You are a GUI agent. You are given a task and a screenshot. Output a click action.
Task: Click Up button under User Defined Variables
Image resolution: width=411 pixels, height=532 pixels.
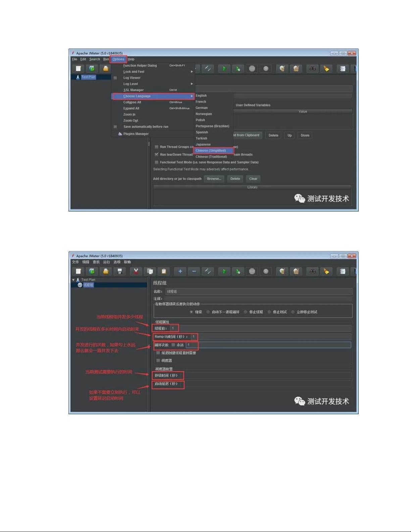(x=290, y=135)
